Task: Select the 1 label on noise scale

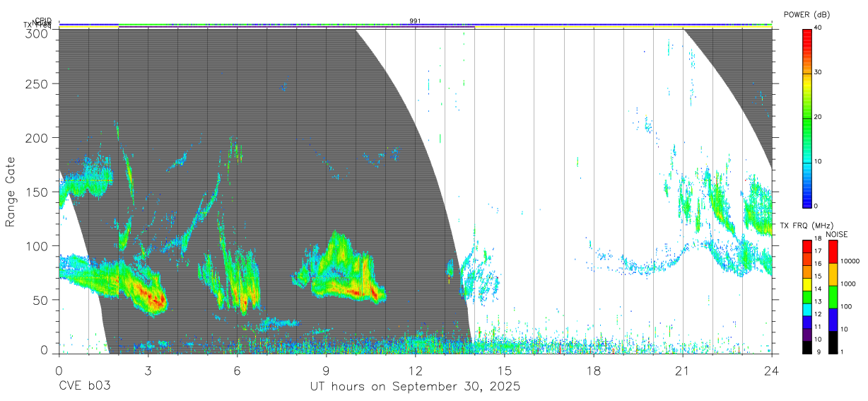Action: tap(841, 351)
